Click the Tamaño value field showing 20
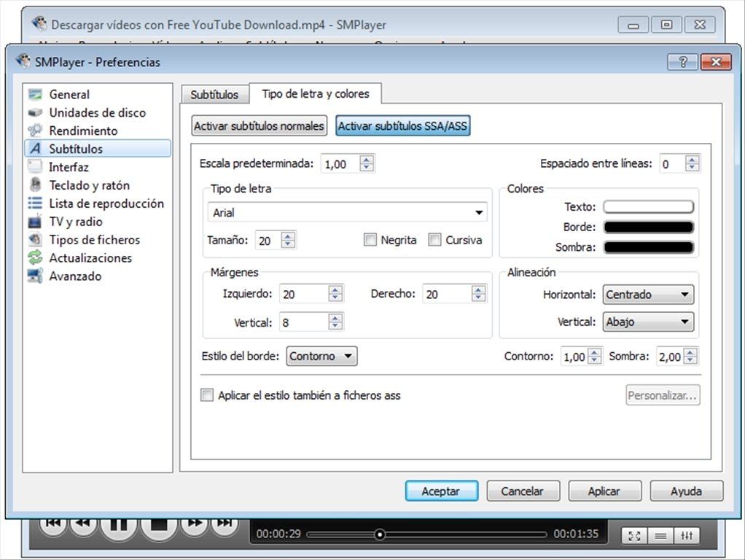This screenshot has width=745, height=560. [x=268, y=240]
